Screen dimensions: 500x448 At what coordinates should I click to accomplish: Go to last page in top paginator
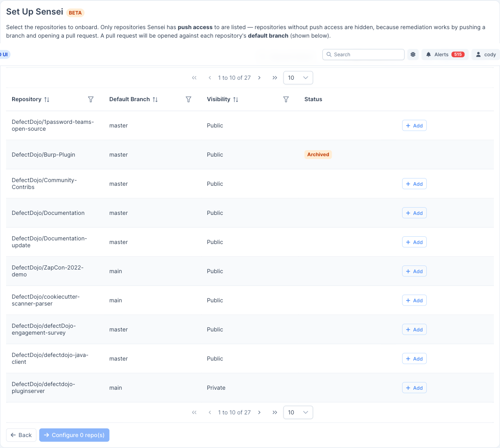275,78
